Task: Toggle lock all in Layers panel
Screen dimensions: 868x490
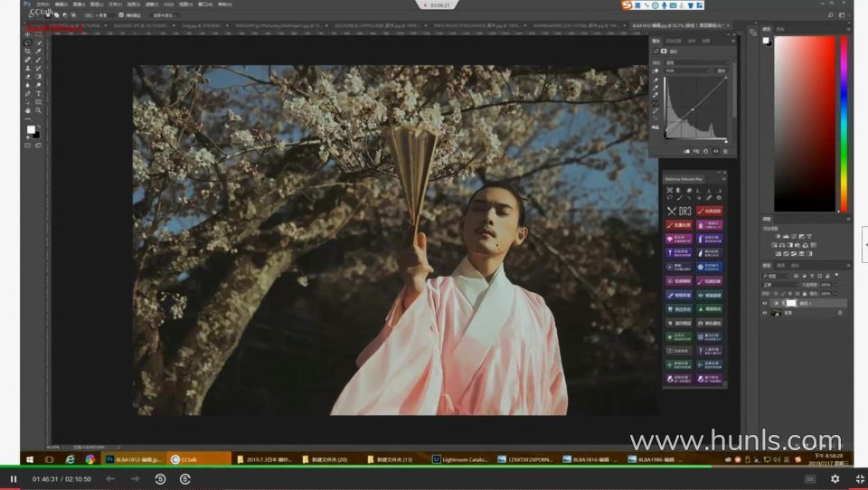Action: coord(805,294)
